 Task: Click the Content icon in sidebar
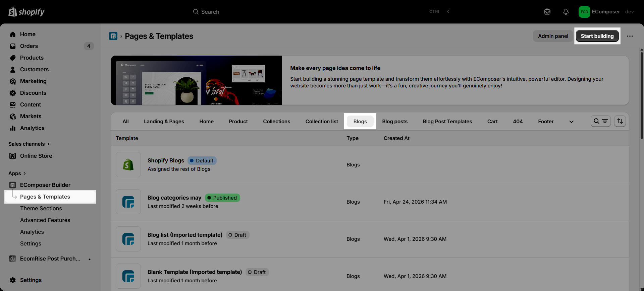click(x=13, y=104)
